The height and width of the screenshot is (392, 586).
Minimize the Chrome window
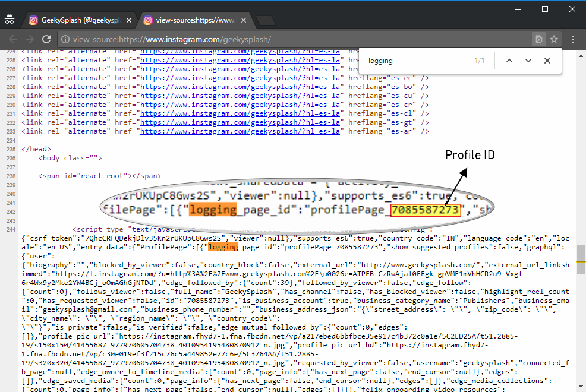[x=518, y=8]
